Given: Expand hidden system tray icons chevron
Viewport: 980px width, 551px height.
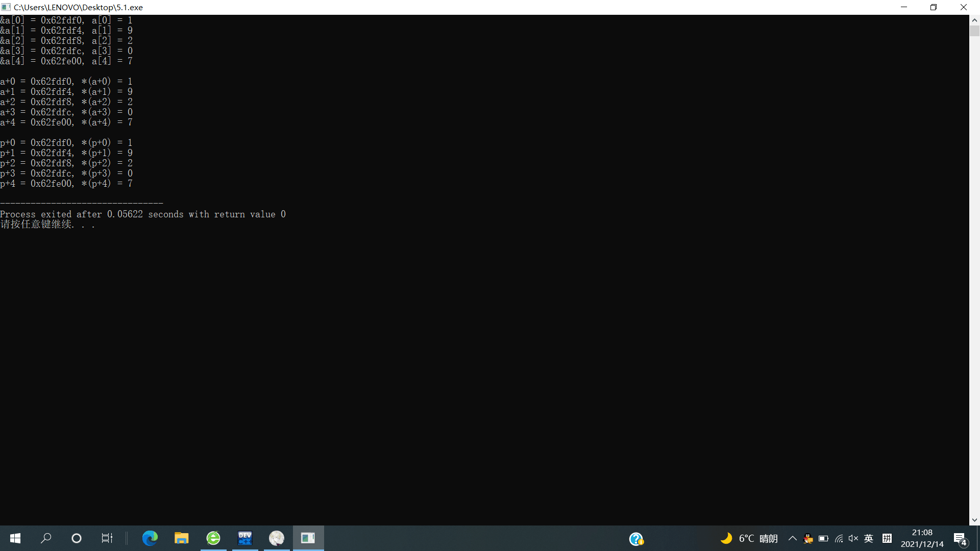Looking at the screenshot, I should (x=793, y=538).
